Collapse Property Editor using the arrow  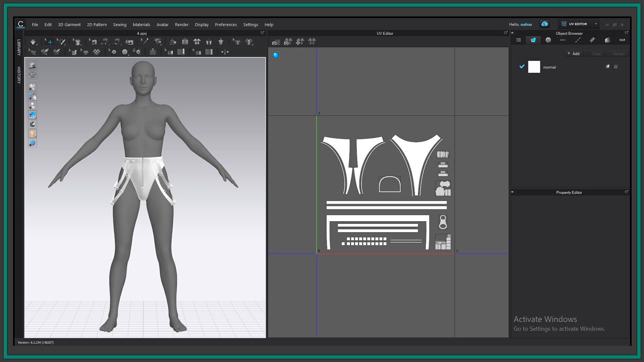tap(512, 192)
